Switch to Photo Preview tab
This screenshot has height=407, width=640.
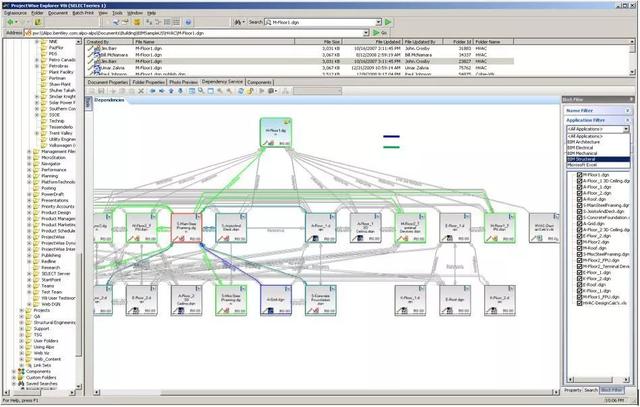[x=183, y=82]
